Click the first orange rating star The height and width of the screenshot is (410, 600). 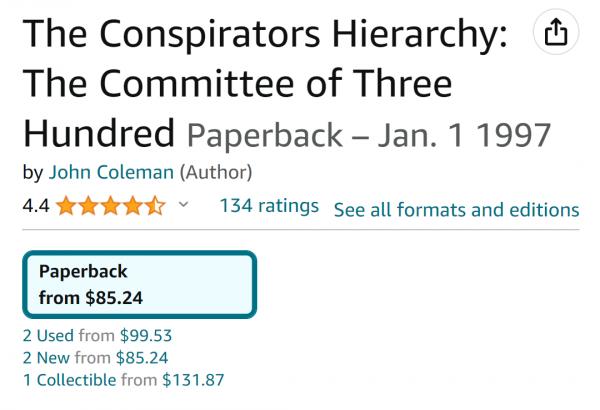pos(68,208)
